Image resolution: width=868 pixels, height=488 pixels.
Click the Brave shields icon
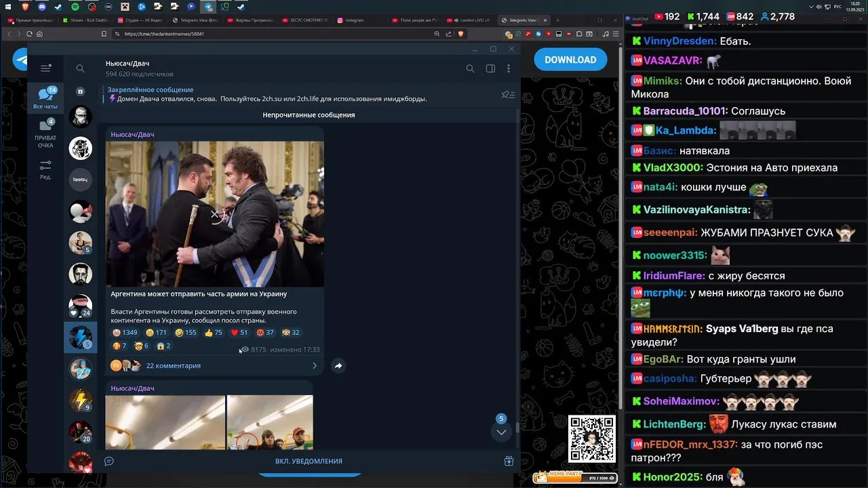click(461, 34)
